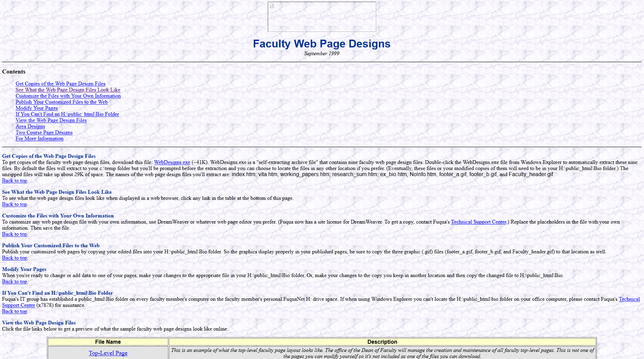Open 'Publish Your Customized Files to the Web' link
Viewport: 644px width, 359px height.
click(x=61, y=102)
